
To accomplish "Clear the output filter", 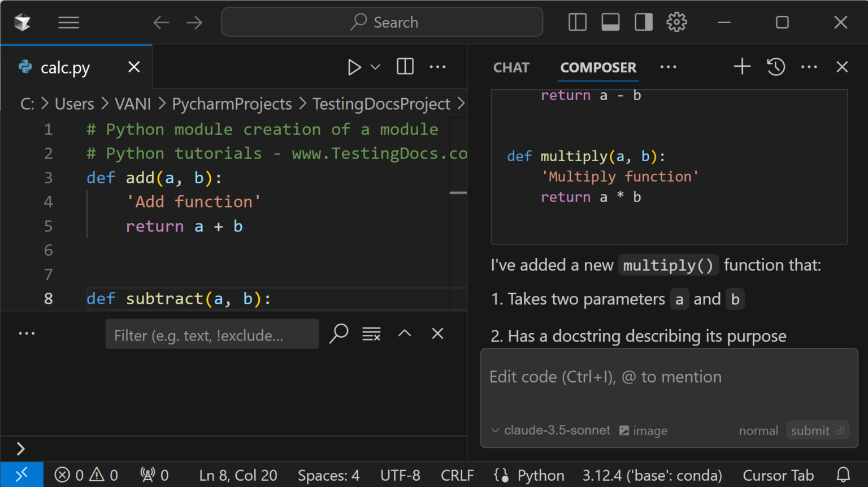I will coord(371,333).
